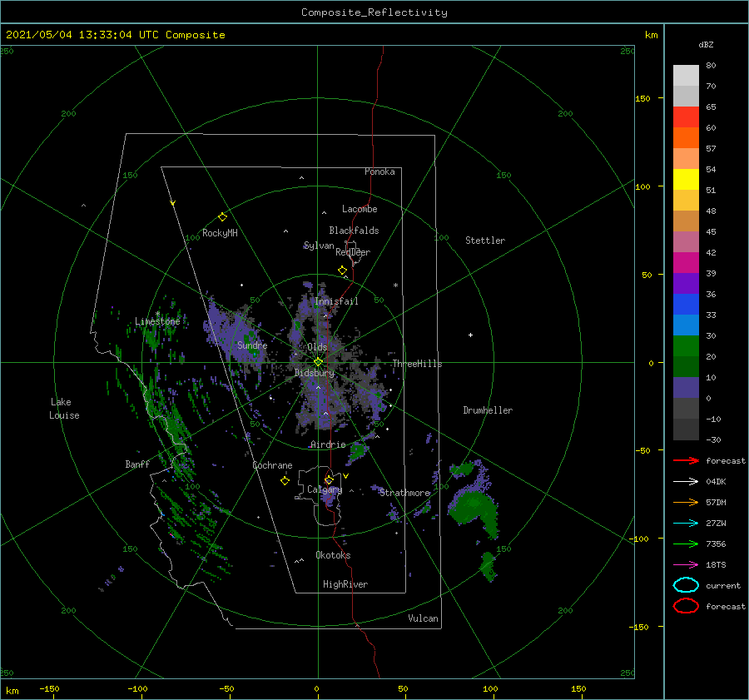Click the purple 0 dBZ color swatch
The width and height of the screenshot is (749, 700).
click(686, 388)
